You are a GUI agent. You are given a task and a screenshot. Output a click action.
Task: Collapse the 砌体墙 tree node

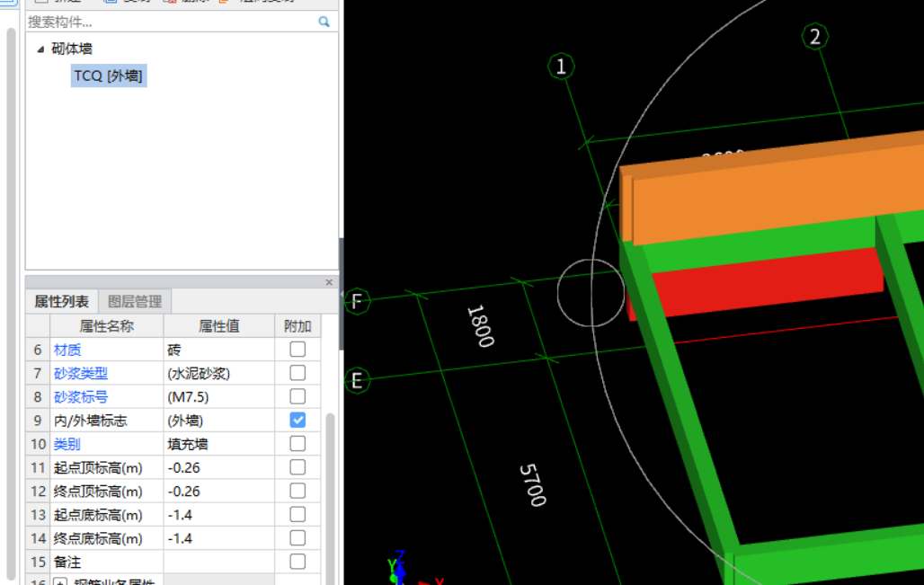40,49
